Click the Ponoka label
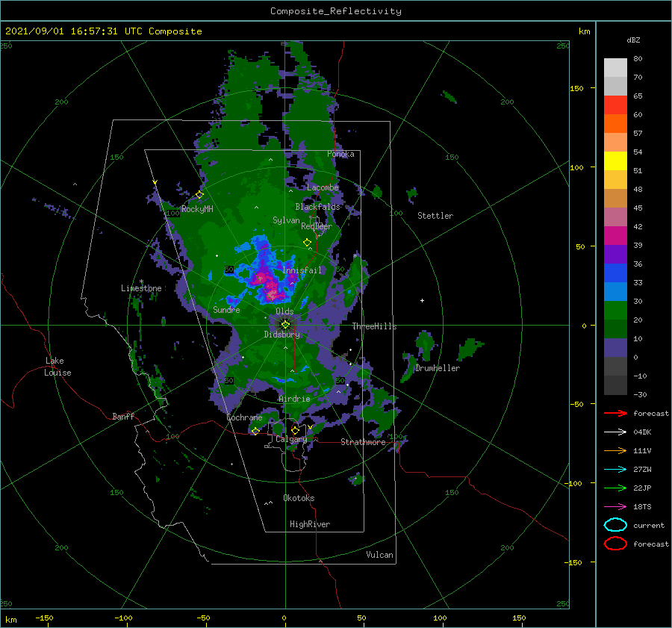 pyautogui.click(x=340, y=154)
